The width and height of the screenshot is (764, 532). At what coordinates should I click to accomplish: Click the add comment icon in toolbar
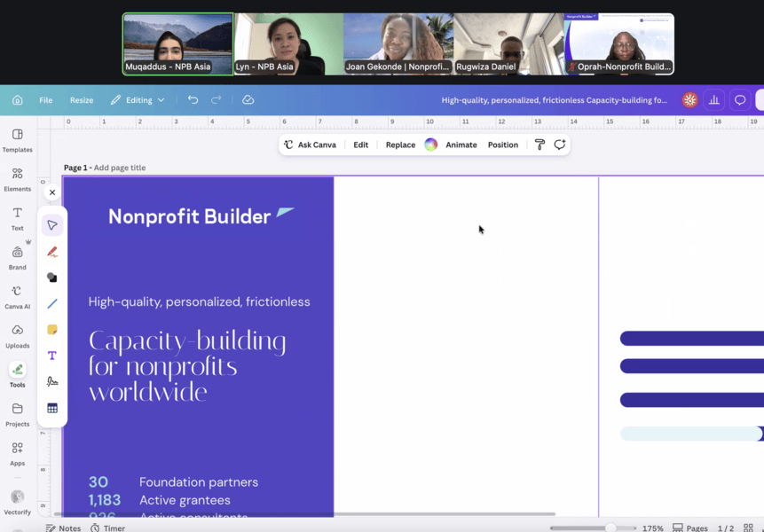pos(559,145)
